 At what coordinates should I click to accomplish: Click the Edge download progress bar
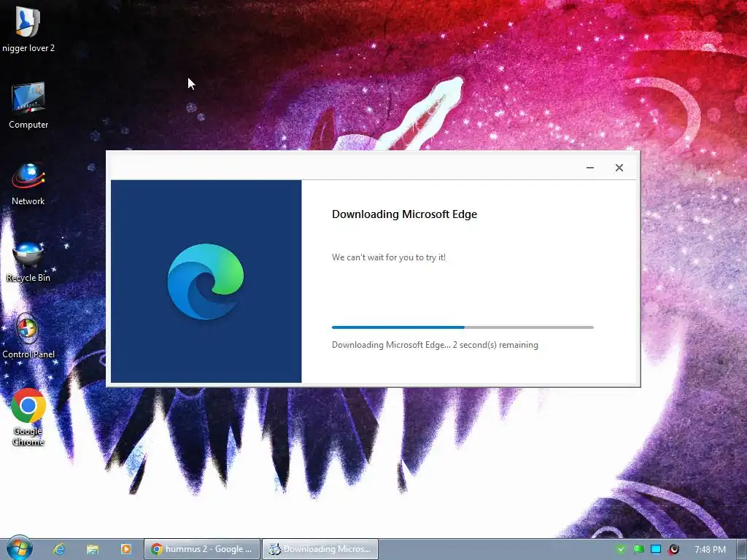462,327
